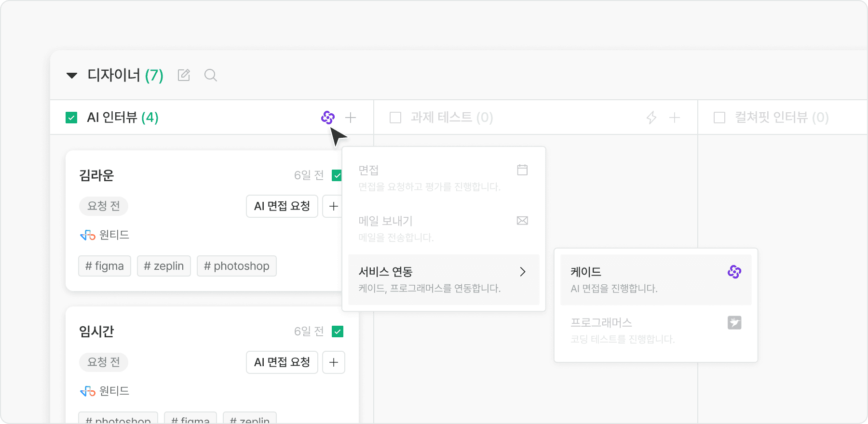Toggle the checkbox on 김라운 card
Viewport: 868px width, 424px height.
(x=337, y=175)
